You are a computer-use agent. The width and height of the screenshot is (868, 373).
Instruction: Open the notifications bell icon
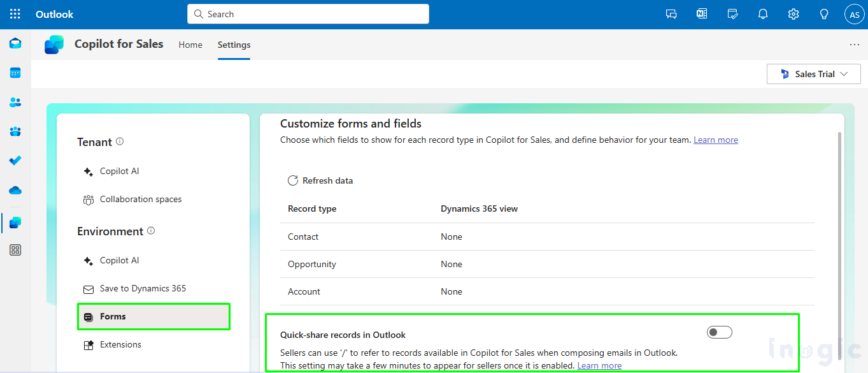click(763, 14)
